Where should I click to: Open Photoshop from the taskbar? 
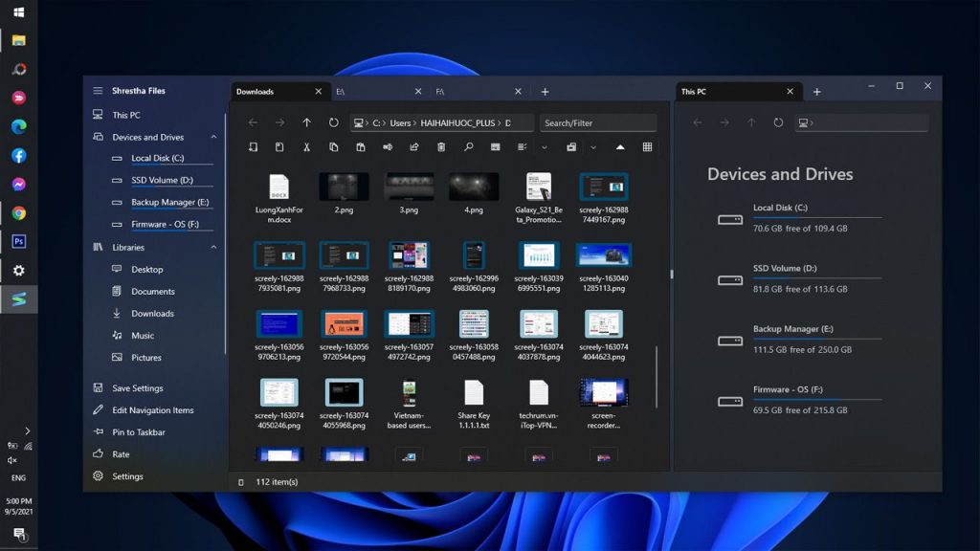(x=19, y=241)
